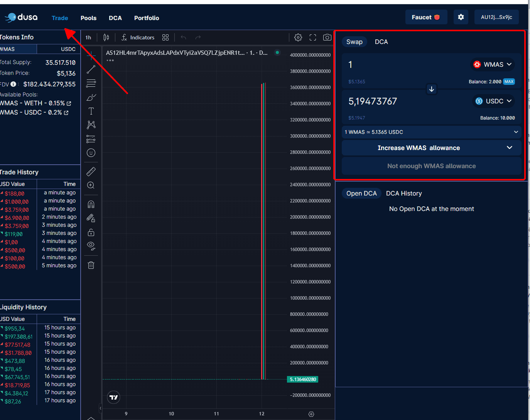Select the Swap tab

click(x=354, y=42)
